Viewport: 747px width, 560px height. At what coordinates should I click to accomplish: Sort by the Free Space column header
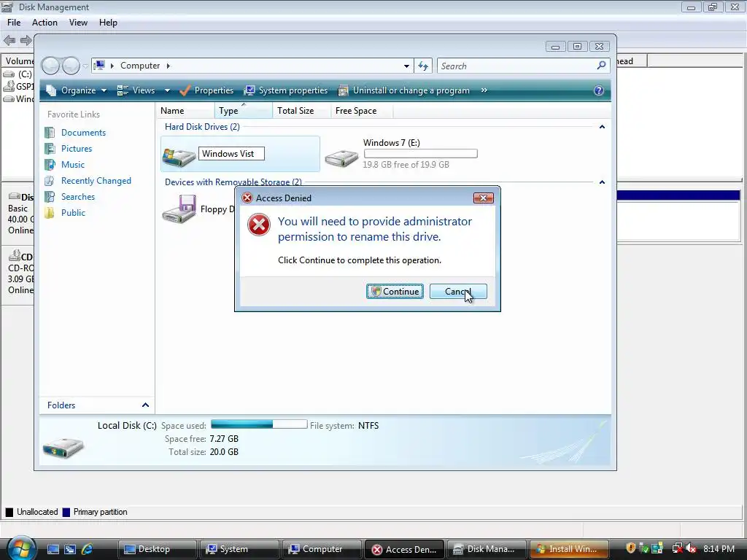(x=362, y=111)
